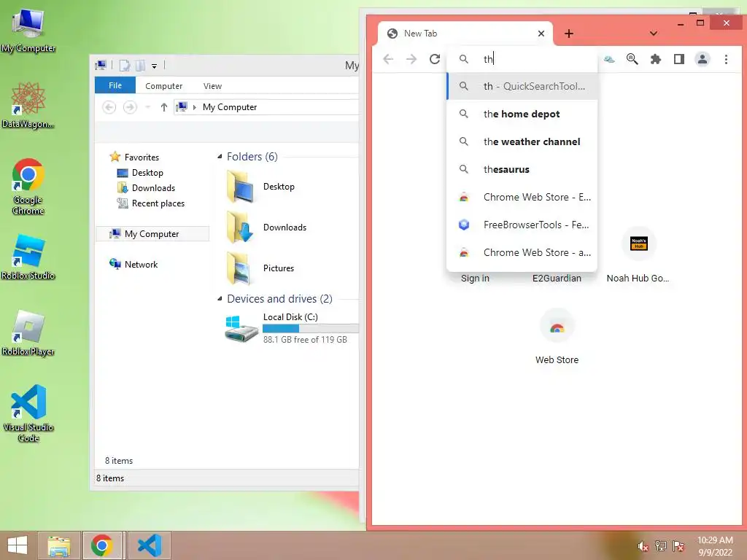
Task: Open Computer tab in Explorer ribbon
Action: (163, 86)
